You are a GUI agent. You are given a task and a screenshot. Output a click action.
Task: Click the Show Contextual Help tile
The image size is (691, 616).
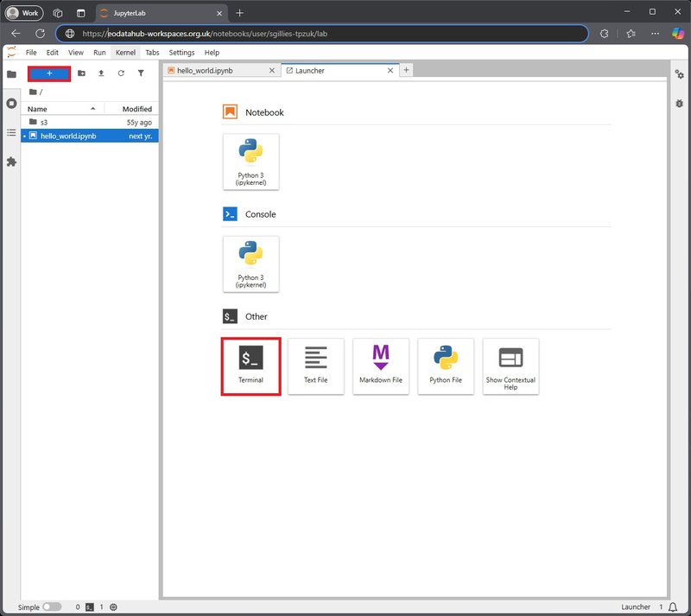510,365
